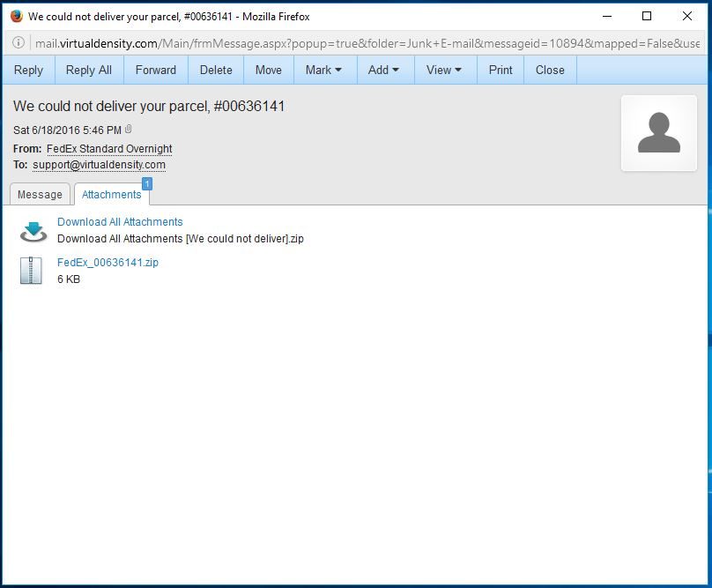Close the Firefox window

coord(687,17)
